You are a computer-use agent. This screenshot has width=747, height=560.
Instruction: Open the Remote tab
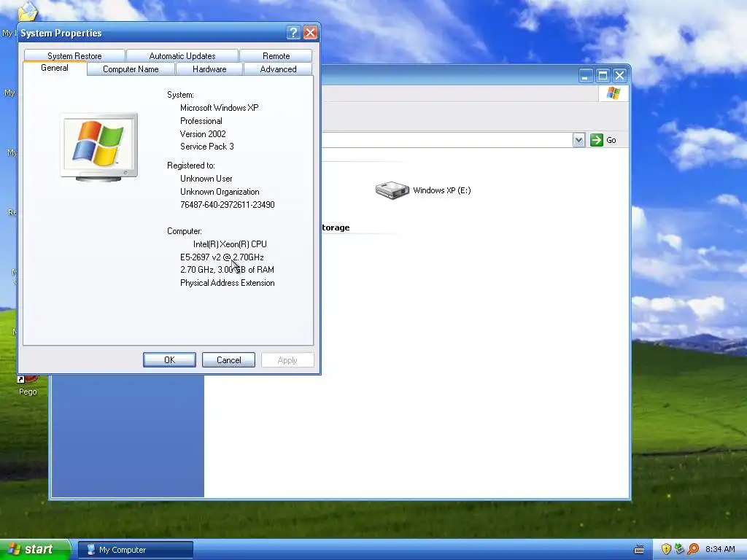point(276,55)
